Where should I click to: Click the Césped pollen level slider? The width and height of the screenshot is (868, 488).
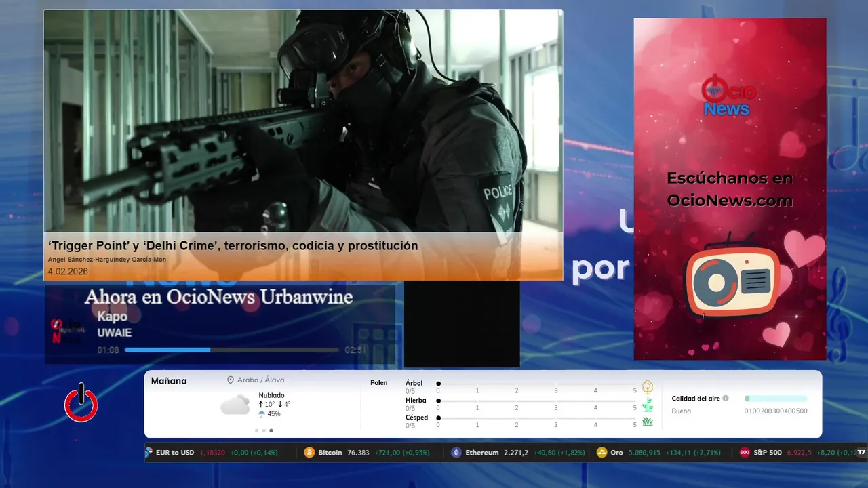coord(536,418)
